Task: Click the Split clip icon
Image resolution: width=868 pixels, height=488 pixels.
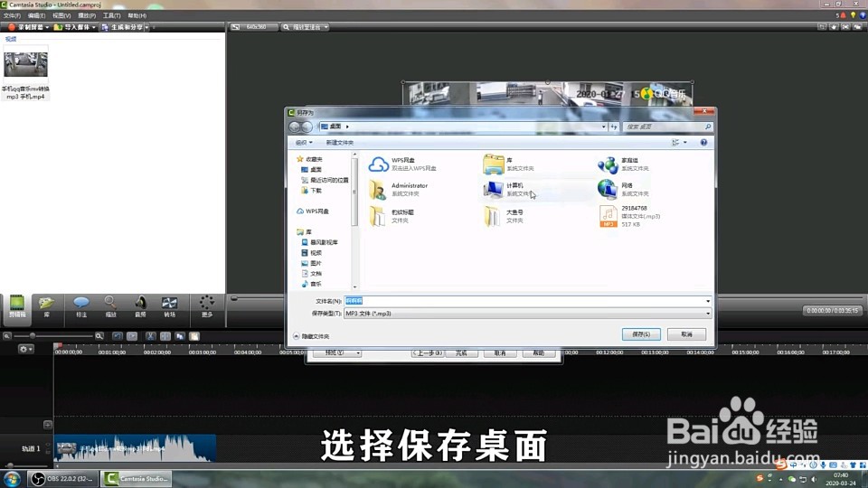Action: (165, 336)
